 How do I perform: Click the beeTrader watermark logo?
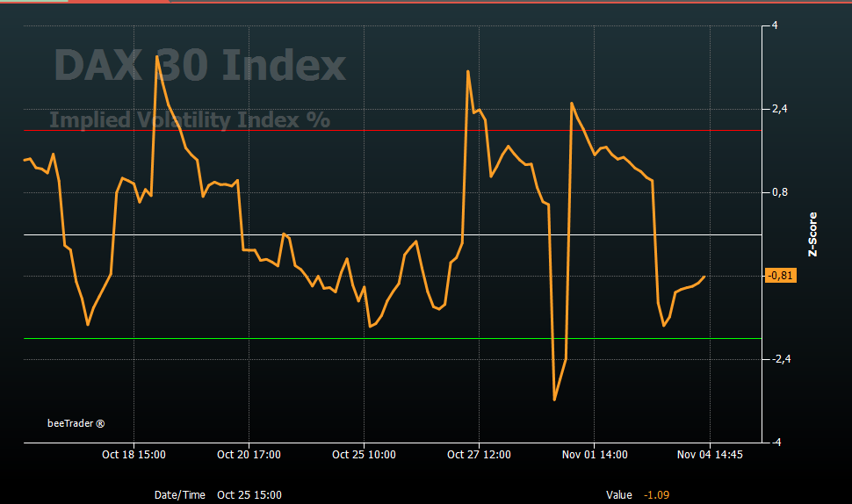point(76,423)
